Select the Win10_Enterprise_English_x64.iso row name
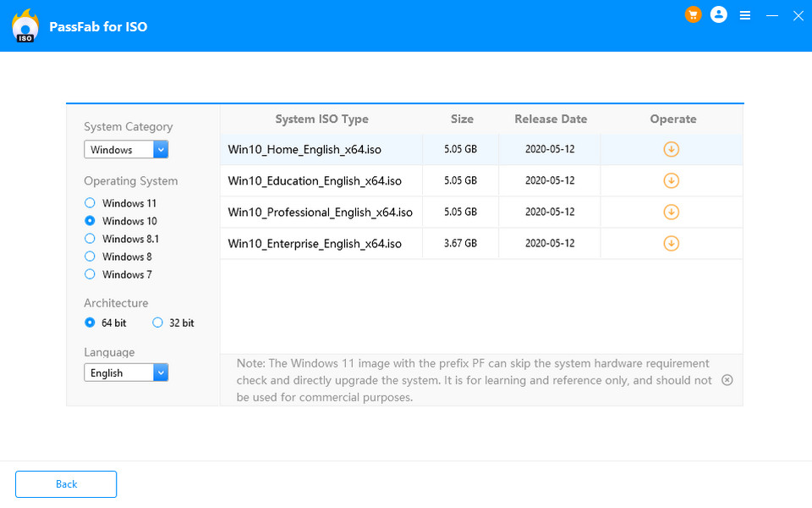 pyautogui.click(x=315, y=244)
